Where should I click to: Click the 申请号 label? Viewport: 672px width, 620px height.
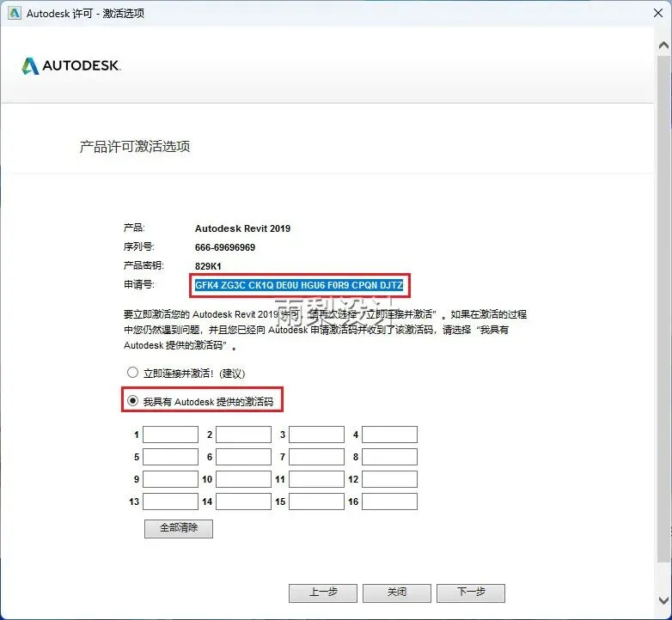tap(139, 285)
